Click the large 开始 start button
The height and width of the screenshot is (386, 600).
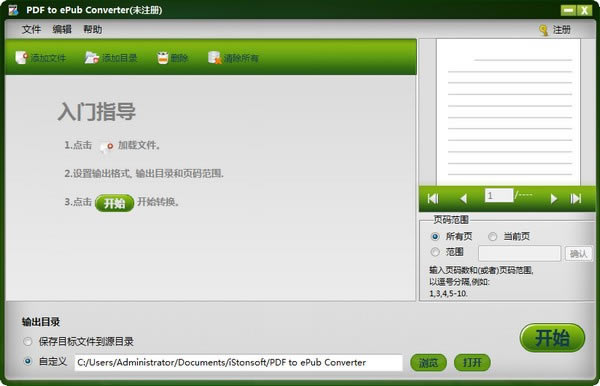click(x=552, y=338)
